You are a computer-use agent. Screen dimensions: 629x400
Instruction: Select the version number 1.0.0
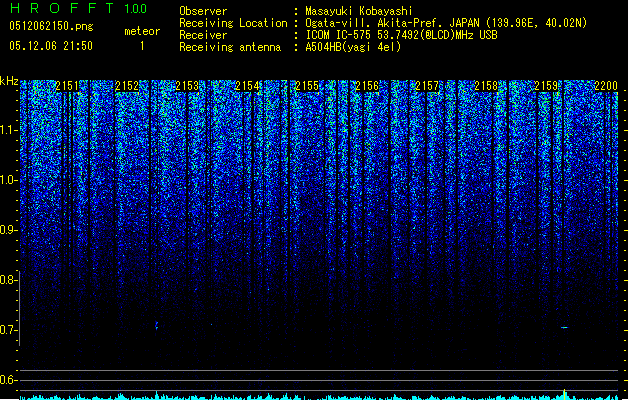pos(136,8)
